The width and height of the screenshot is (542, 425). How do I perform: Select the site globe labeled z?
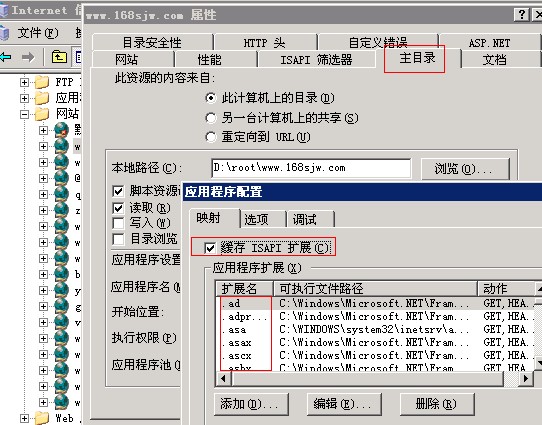(x=62, y=210)
